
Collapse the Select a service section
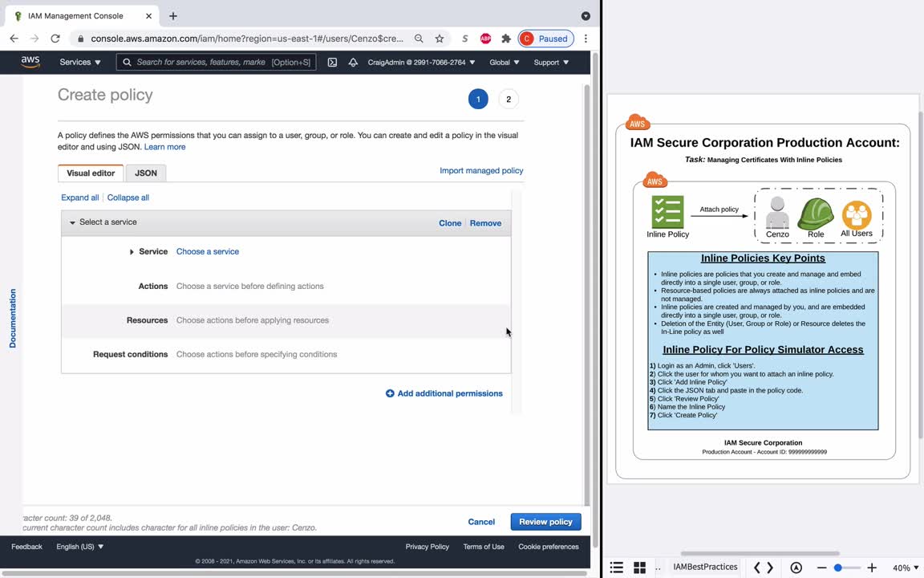click(72, 222)
